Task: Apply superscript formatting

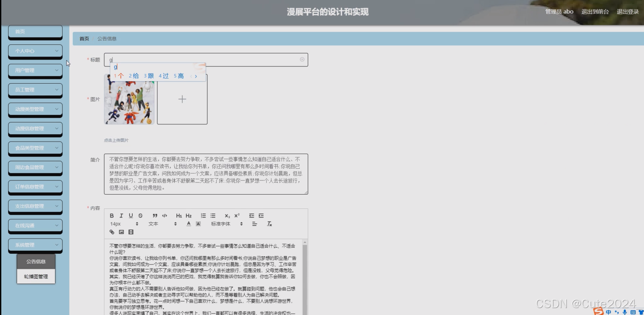Action: click(237, 216)
